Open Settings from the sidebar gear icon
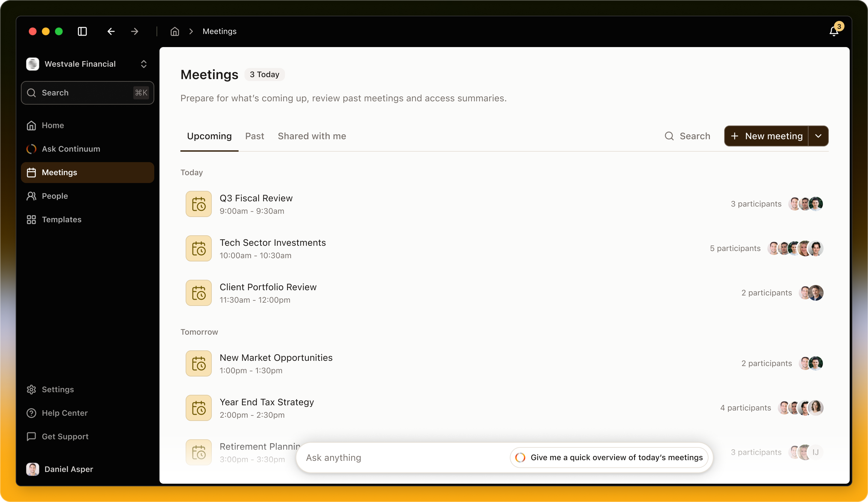The height and width of the screenshot is (502, 868). pyautogui.click(x=31, y=389)
